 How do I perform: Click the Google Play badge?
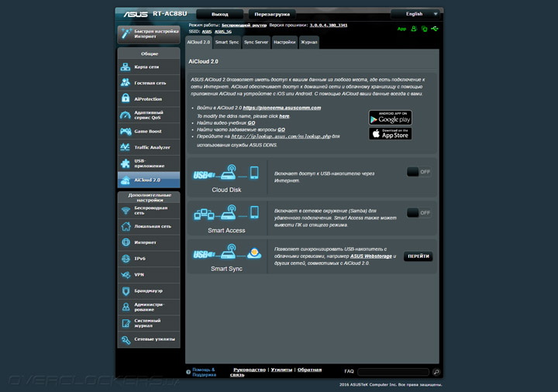(x=390, y=118)
